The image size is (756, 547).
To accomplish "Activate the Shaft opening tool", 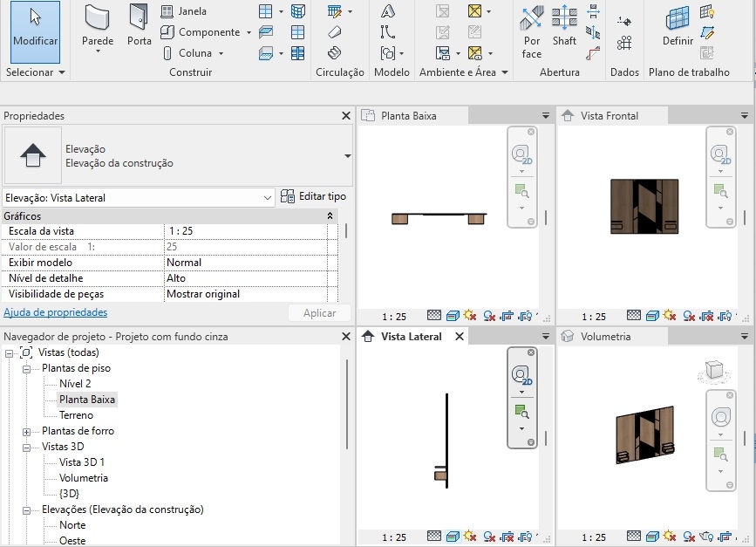I will pyautogui.click(x=564, y=26).
